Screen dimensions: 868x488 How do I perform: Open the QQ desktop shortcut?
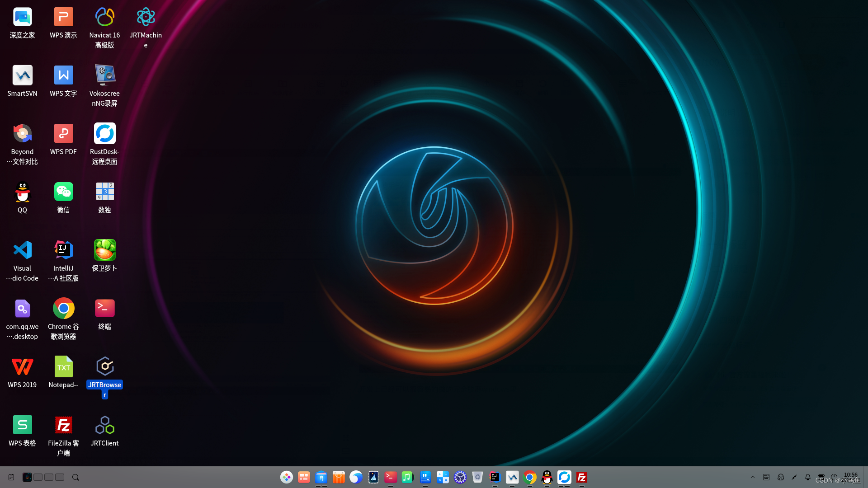tap(22, 198)
